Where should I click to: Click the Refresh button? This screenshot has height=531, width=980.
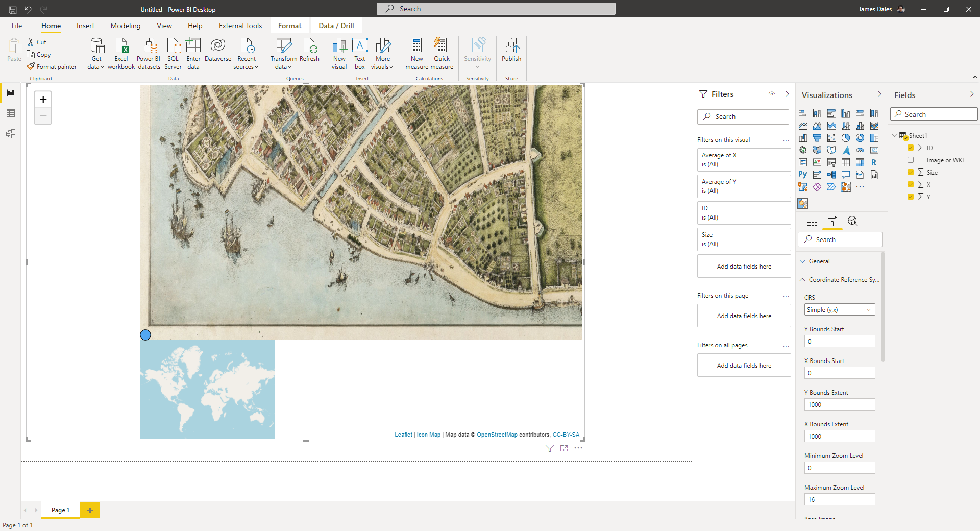[x=309, y=50]
